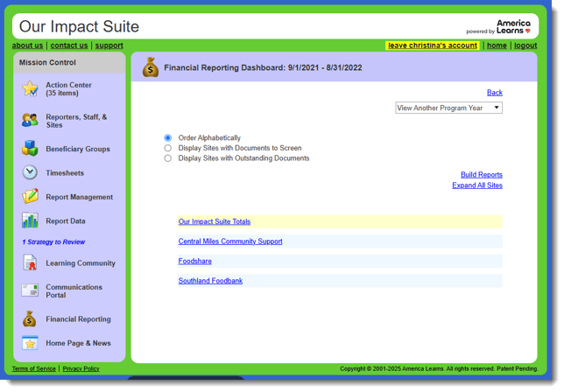Click the Financial Reporting money bag sidebar icon

pos(30,319)
